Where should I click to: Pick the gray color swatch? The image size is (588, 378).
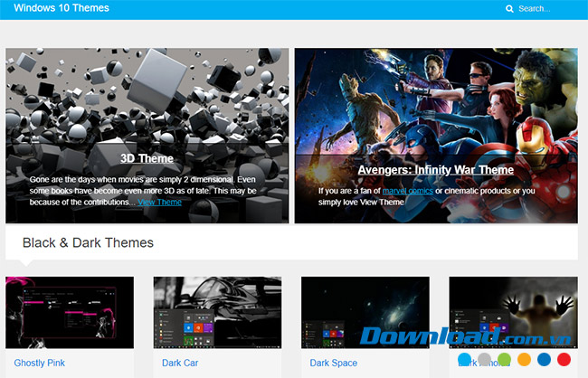point(484,359)
